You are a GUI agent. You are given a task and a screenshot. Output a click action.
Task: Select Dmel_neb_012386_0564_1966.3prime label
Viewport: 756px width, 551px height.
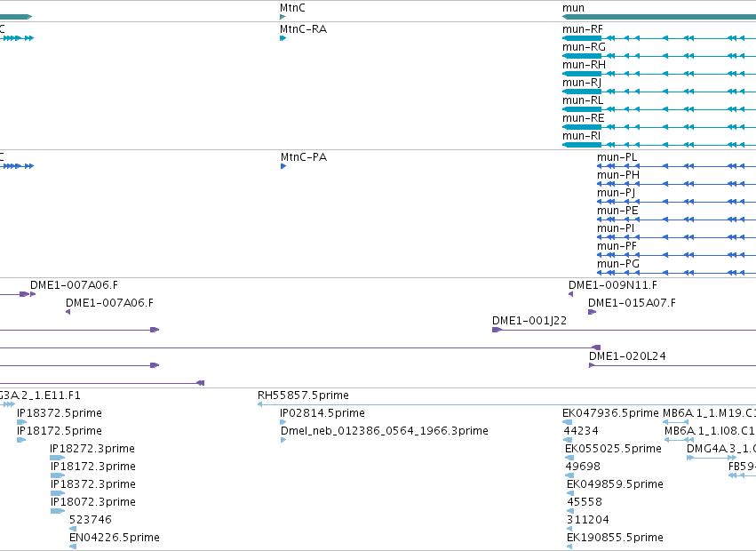point(385,431)
